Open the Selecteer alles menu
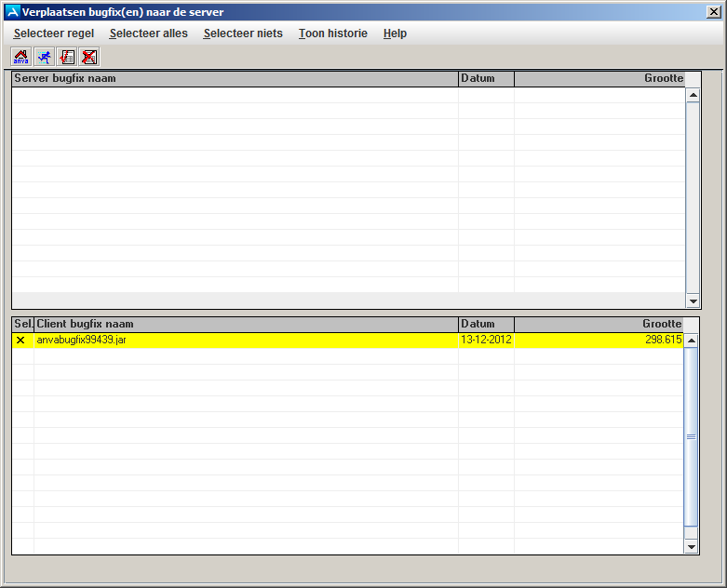 [x=148, y=33]
